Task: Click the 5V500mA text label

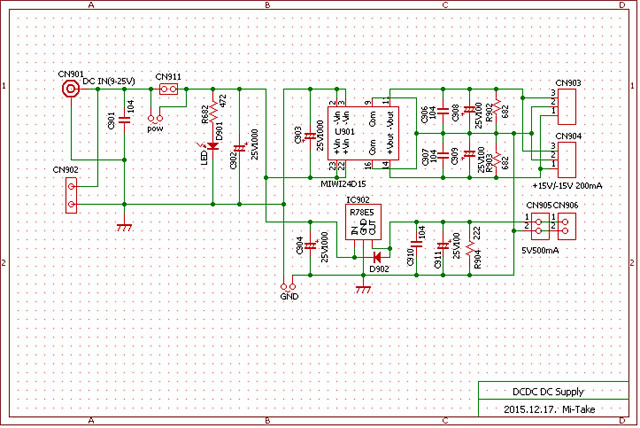Action: 539,251
